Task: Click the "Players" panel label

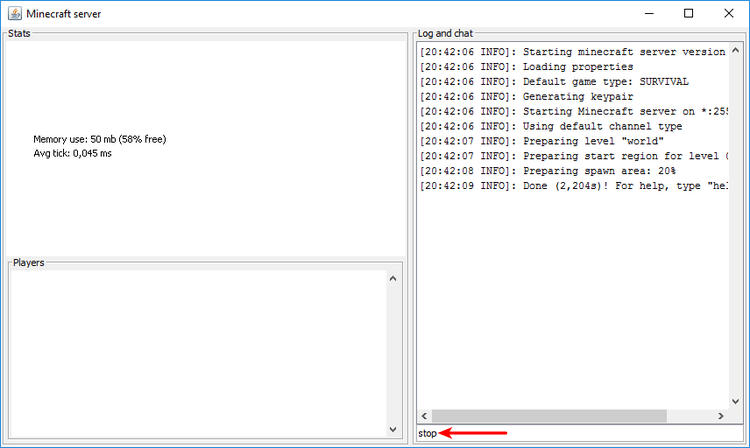Action: 29,262
